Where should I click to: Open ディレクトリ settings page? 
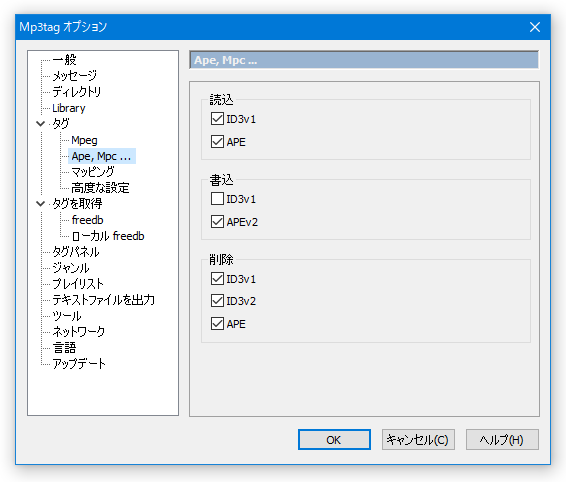click(x=77, y=92)
